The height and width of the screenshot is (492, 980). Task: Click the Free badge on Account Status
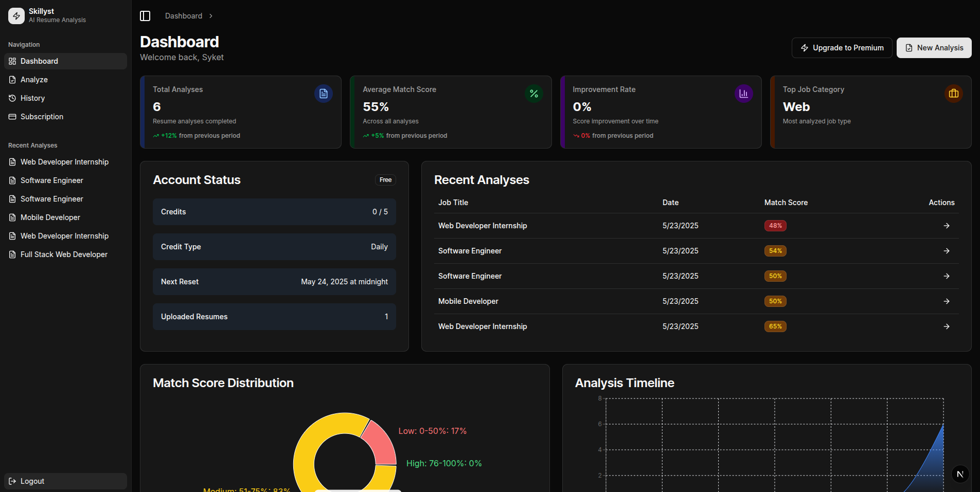385,180
